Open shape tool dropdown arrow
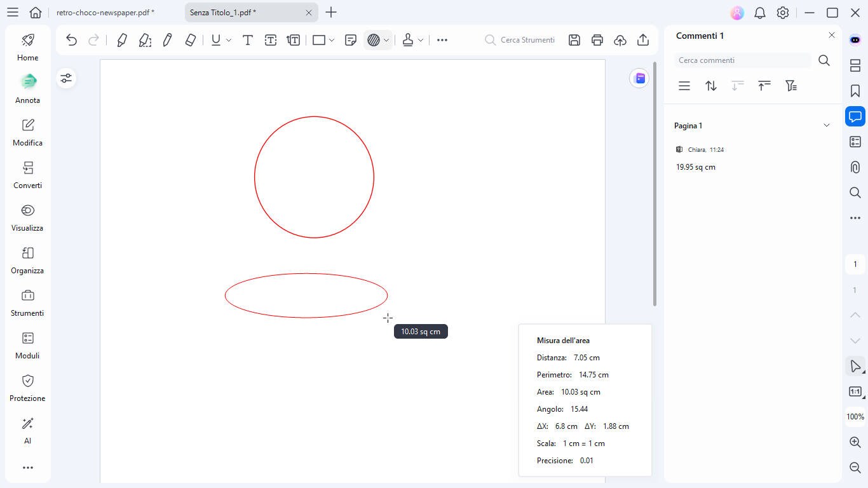 332,40
